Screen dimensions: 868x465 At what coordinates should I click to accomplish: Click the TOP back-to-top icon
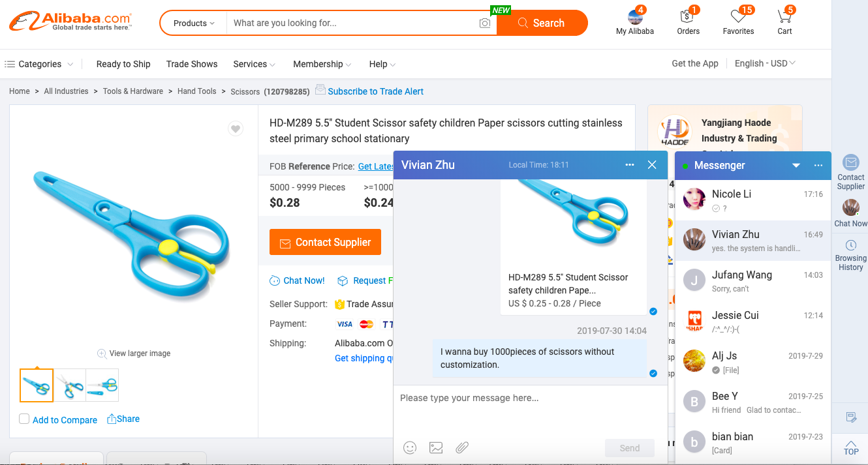point(850,447)
